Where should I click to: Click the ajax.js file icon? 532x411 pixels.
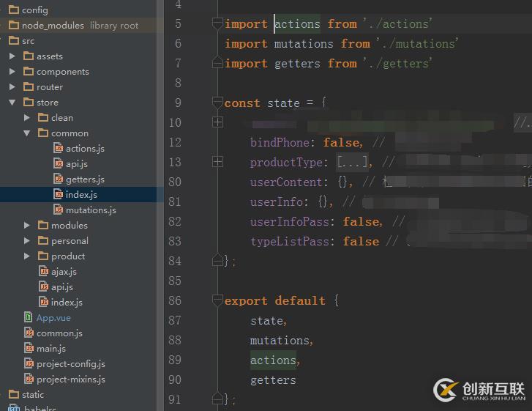[44, 271]
